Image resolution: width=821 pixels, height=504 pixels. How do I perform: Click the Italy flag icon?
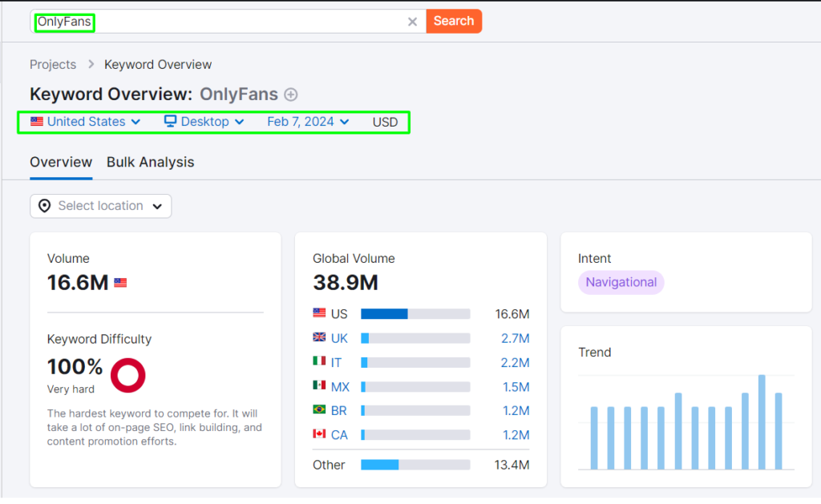pos(319,361)
